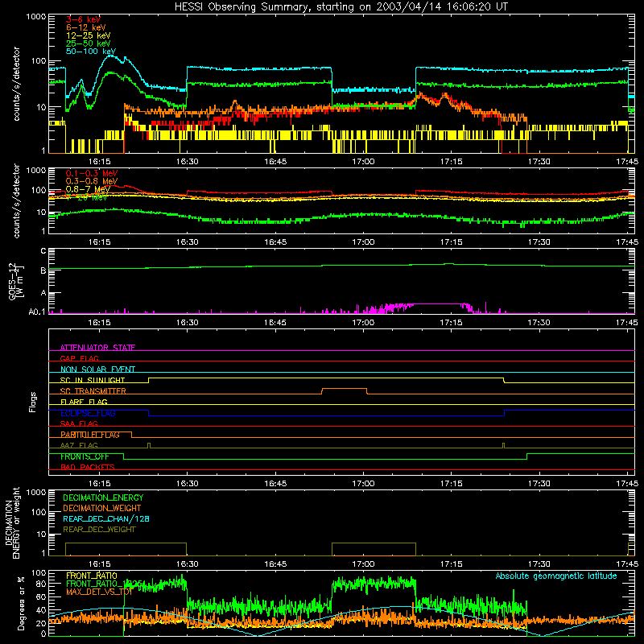The height and width of the screenshot is (644, 644).
Task: Click the PARTICLE_FLAG label
Action: pyautogui.click(x=90, y=434)
